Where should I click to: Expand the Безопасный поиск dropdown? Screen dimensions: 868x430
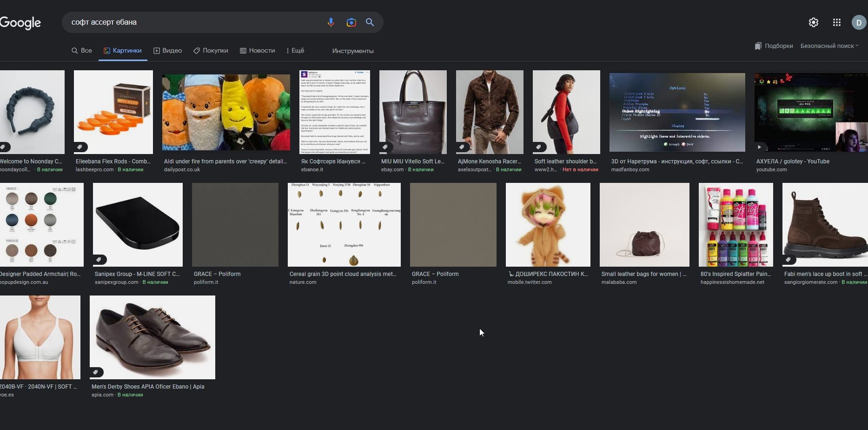point(829,46)
